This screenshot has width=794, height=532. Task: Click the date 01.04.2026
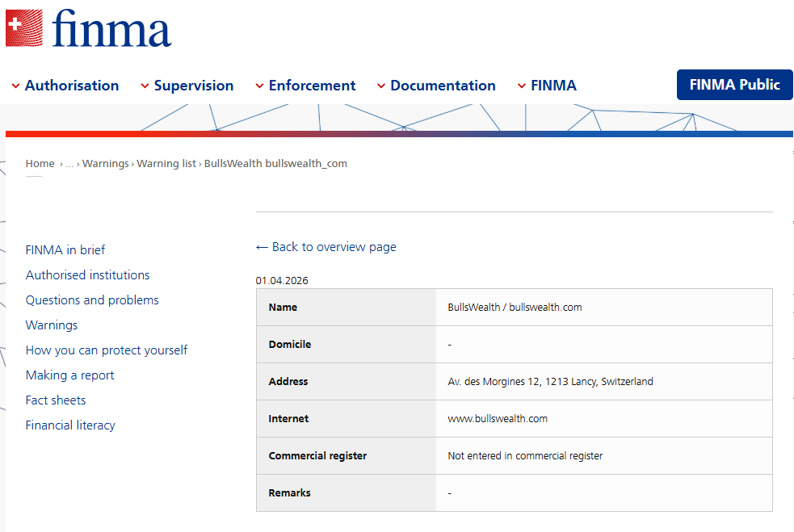[282, 280]
